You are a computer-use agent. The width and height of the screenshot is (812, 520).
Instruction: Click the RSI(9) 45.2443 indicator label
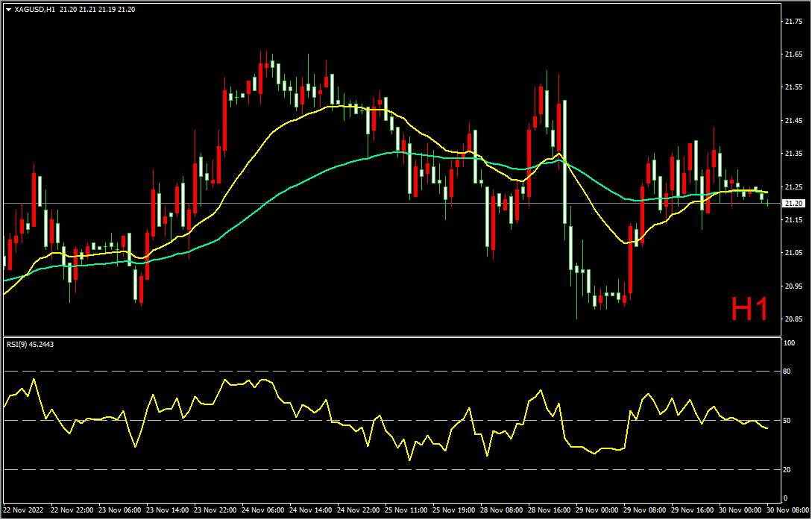tap(30, 345)
